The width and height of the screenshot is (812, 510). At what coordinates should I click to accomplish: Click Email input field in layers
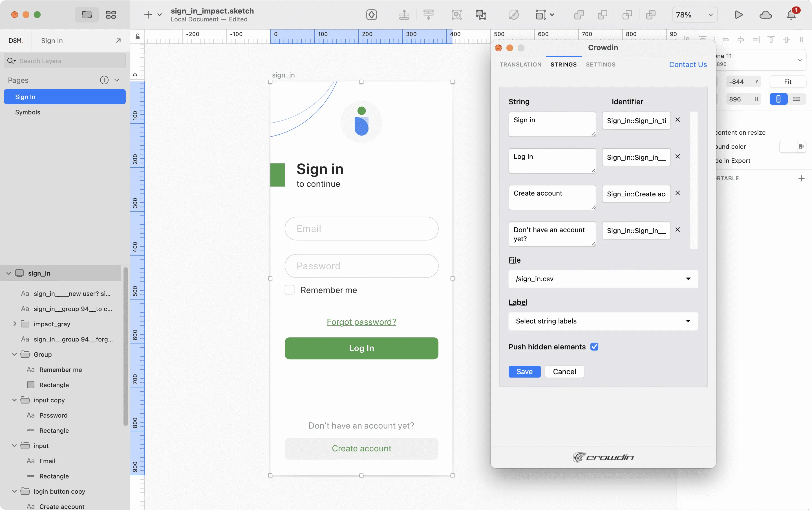tap(47, 461)
